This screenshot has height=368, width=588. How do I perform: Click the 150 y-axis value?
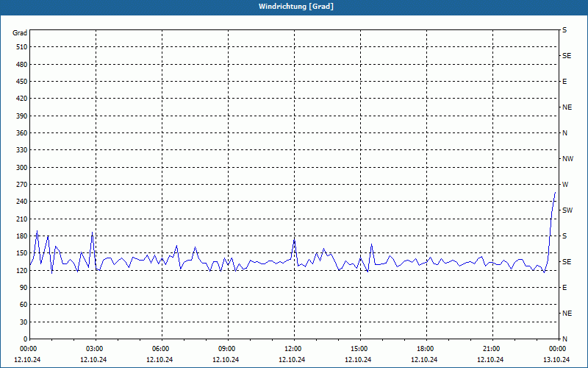coord(22,253)
